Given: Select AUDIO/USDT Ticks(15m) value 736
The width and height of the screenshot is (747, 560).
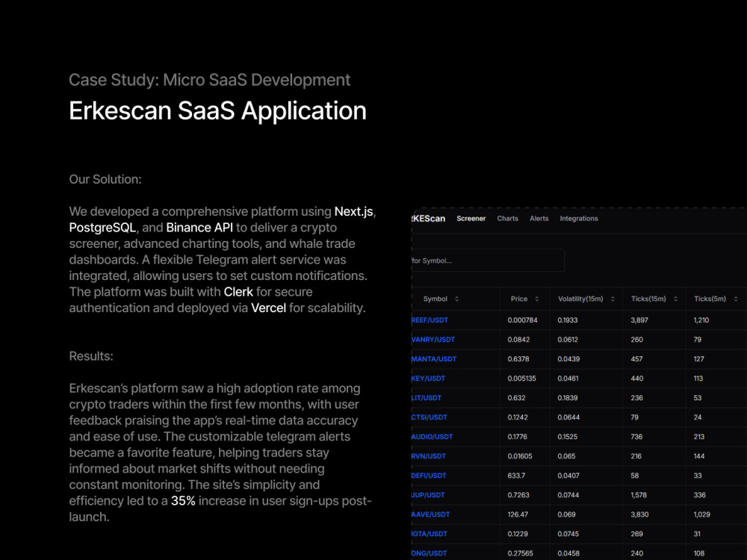Looking at the screenshot, I should coord(636,437).
